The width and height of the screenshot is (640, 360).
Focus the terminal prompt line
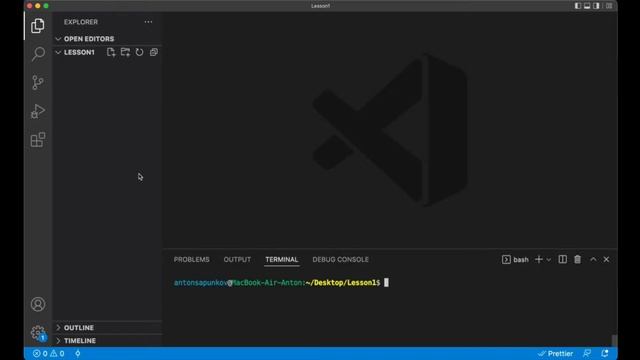pyautogui.click(x=281, y=282)
